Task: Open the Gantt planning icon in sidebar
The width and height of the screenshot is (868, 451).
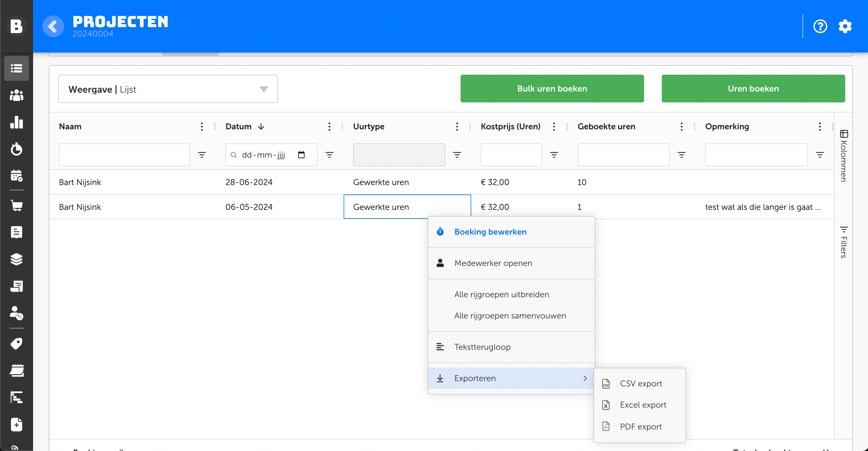Action: [x=17, y=398]
